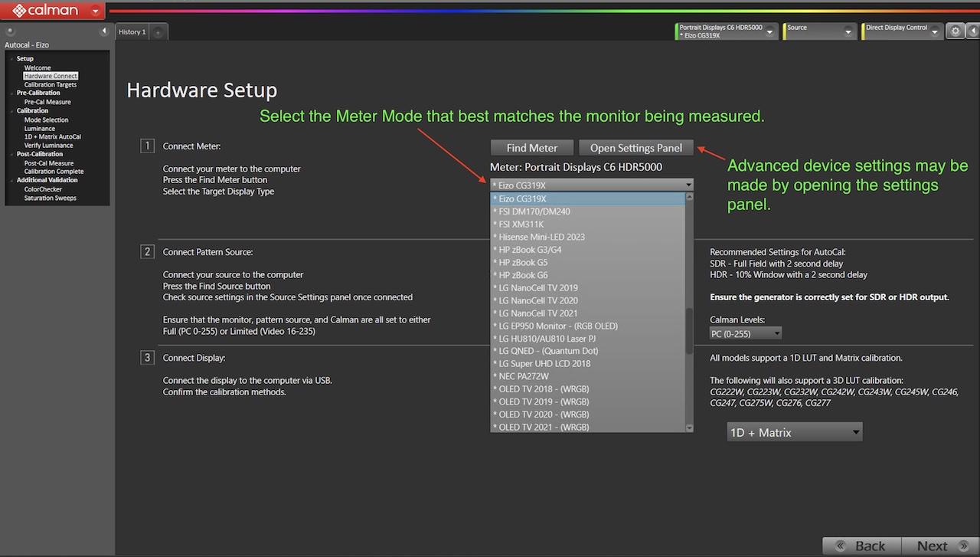Open the Pre-Cal Measure step
This screenshot has height=557, width=980.
[x=47, y=102]
